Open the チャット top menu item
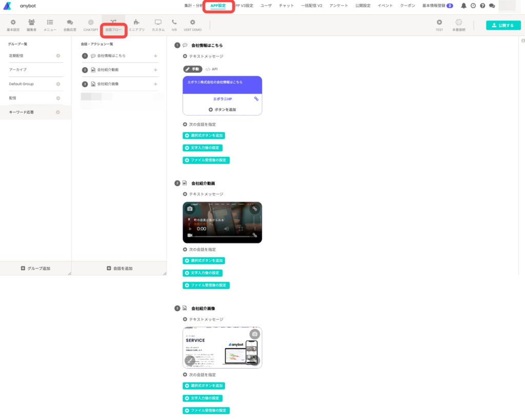Viewport: 525px width, 420px height. click(x=286, y=6)
